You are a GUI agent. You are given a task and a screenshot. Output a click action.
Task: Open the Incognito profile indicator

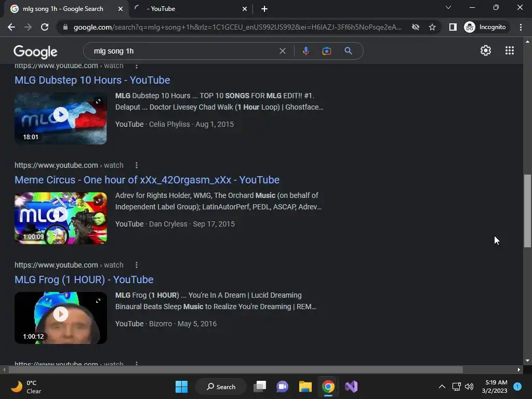(x=485, y=27)
